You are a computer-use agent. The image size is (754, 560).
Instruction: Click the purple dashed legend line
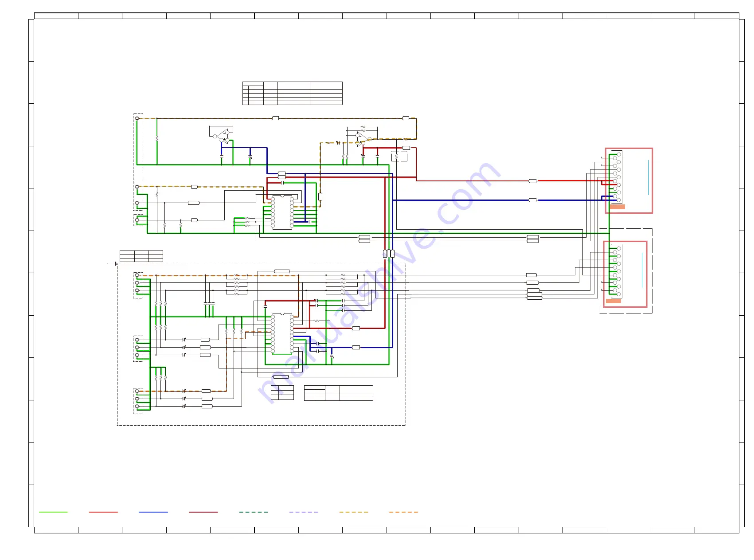tap(304, 512)
